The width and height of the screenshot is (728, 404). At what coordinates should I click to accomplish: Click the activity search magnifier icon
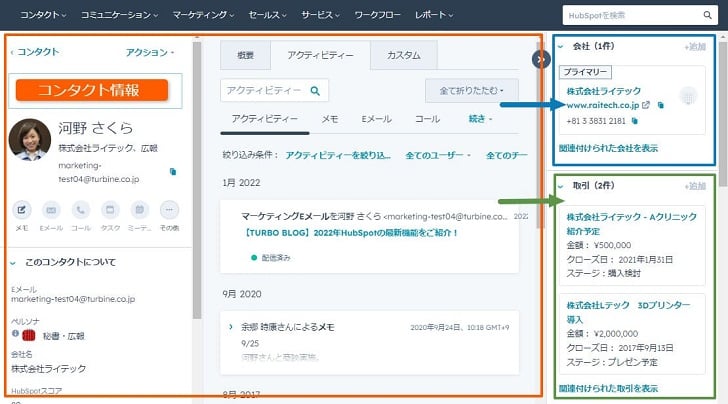[x=315, y=91]
